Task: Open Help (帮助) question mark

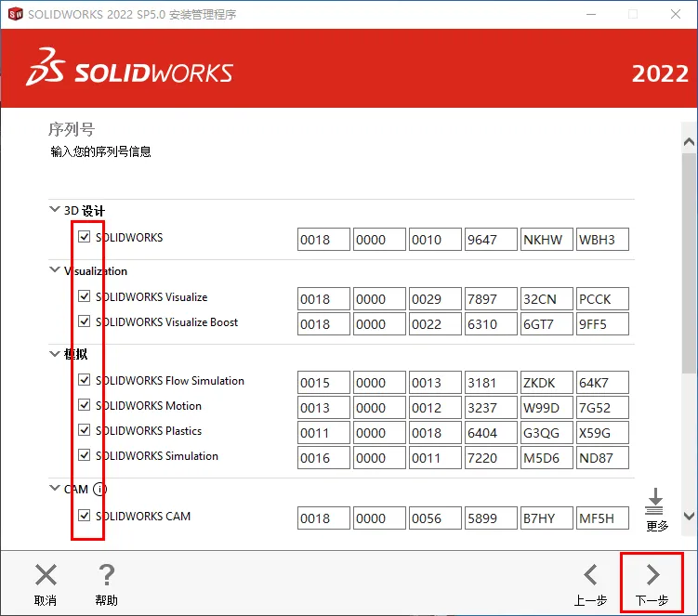Action: pyautogui.click(x=106, y=574)
